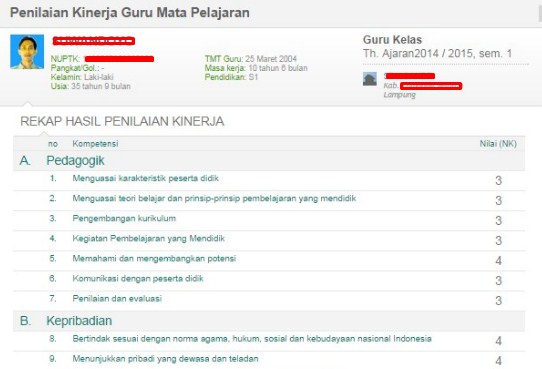Click 'Penilaian dan evaluasi' competency
542x369 pixels.
point(117,299)
